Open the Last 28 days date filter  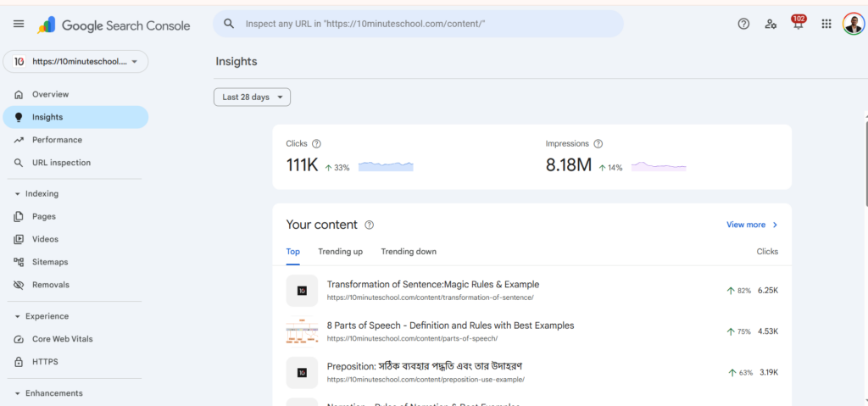pos(252,97)
